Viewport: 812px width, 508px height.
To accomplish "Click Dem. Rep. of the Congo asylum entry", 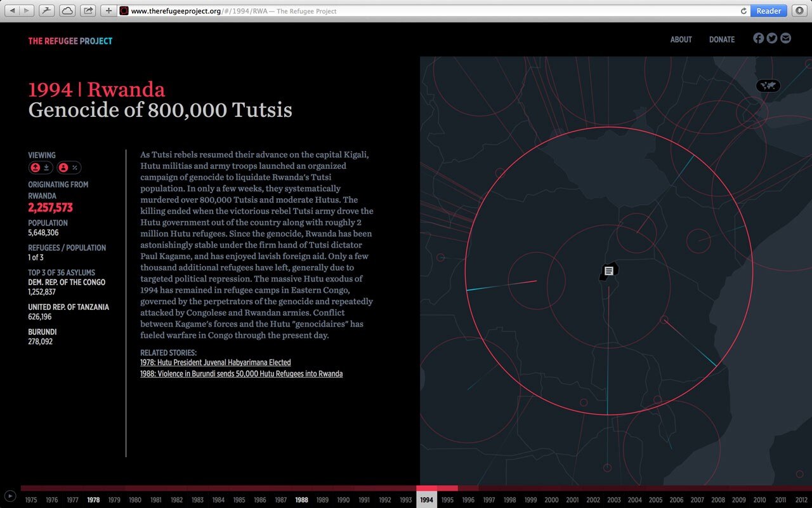I will tap(67, 287).
